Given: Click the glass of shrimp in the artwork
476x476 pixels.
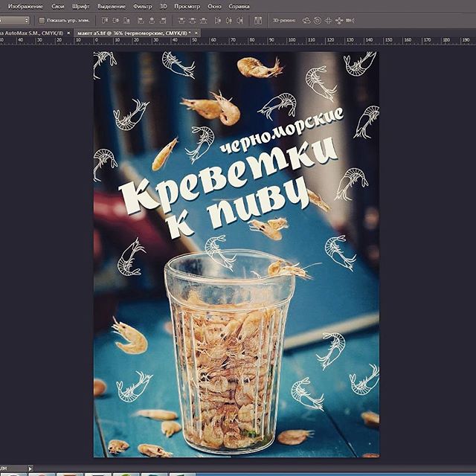Looking at the screenshot, I should click(230, 350).
